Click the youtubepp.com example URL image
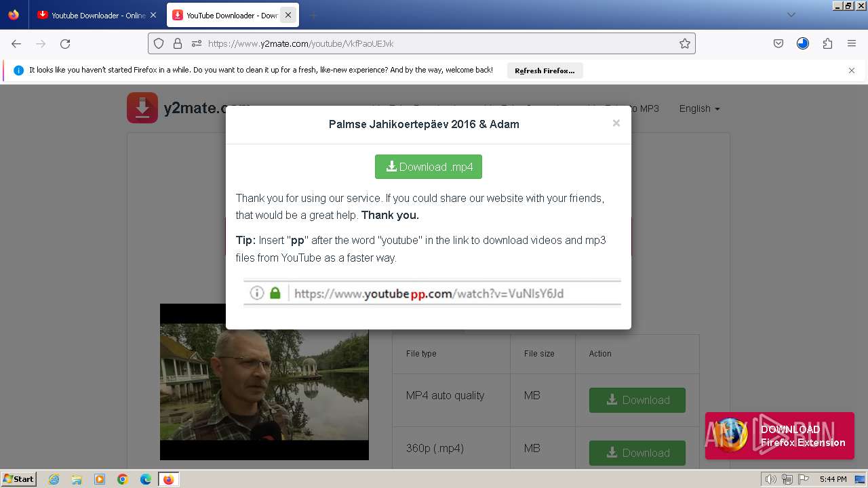The width and height of the screenshot is (868, 488). point(432,293)
